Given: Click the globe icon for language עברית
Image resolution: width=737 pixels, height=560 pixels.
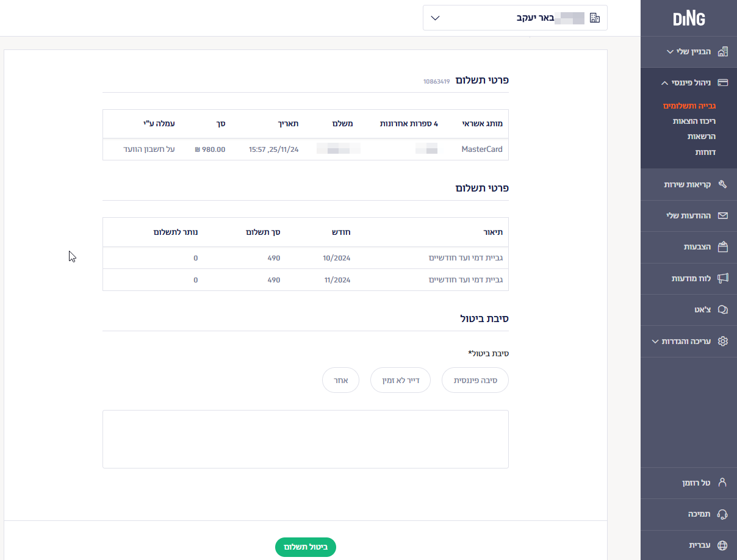Looking at the screenshot, I should (723, 545).
